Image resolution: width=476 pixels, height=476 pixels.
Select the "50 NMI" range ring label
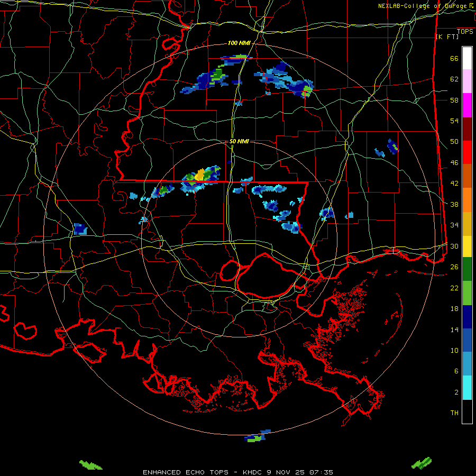239,141
